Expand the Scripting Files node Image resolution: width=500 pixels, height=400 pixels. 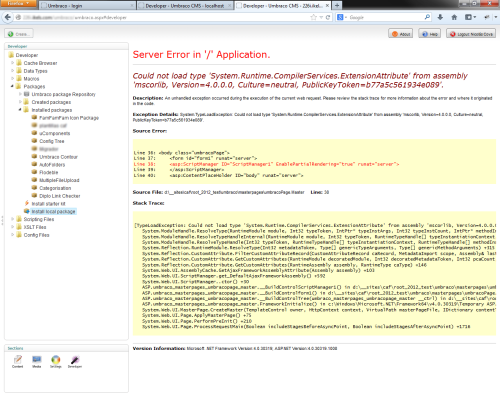(x=13, y=219)
